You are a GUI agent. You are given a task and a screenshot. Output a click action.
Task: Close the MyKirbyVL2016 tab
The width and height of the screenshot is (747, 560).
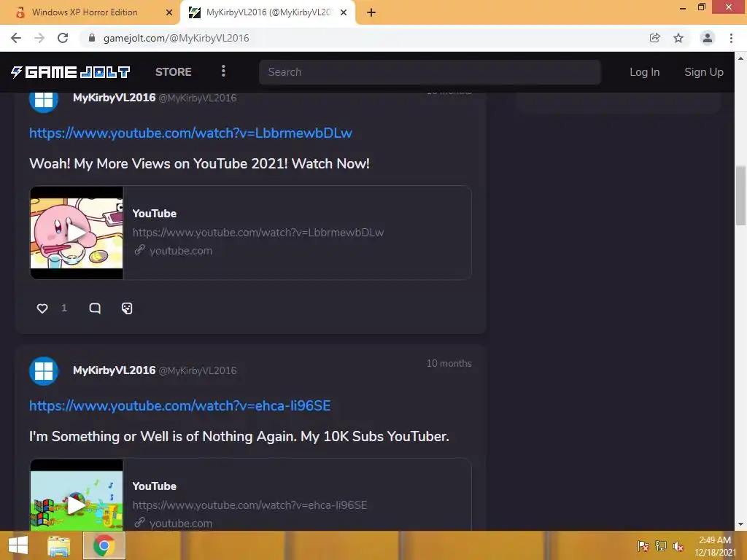click(x=344, y=12)
